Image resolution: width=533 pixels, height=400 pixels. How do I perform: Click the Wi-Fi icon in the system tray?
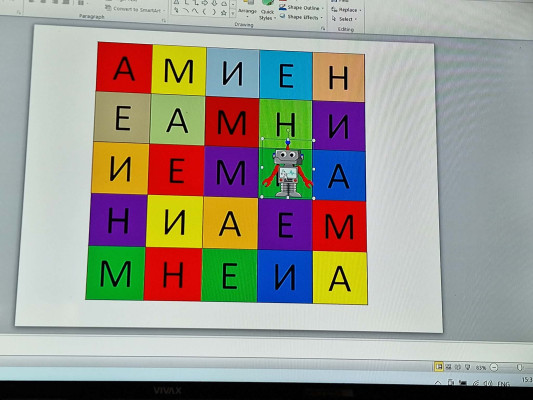coord(477,383)
